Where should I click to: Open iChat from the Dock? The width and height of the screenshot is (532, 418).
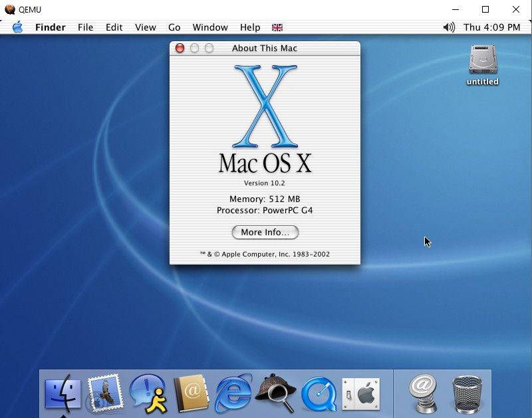(148, 393)
